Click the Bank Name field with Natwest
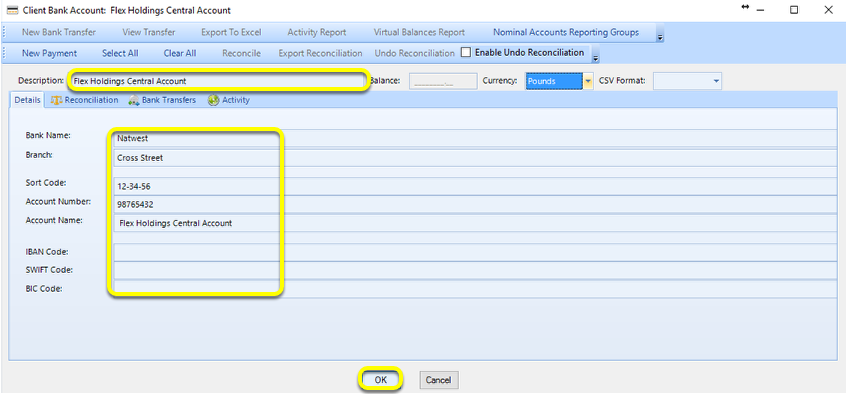846x394 pixels. point(475,138)
